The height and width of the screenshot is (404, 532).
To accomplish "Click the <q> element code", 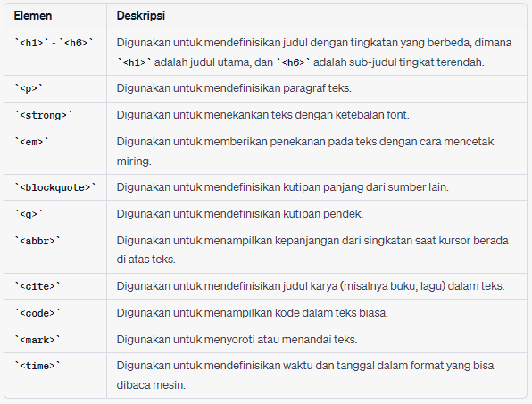I will click(29, 214).
